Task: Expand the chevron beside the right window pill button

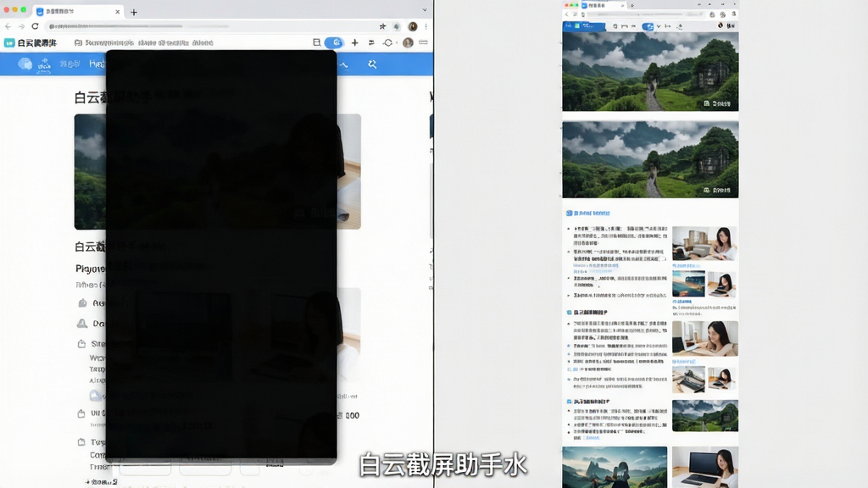Action: [658, 26]
